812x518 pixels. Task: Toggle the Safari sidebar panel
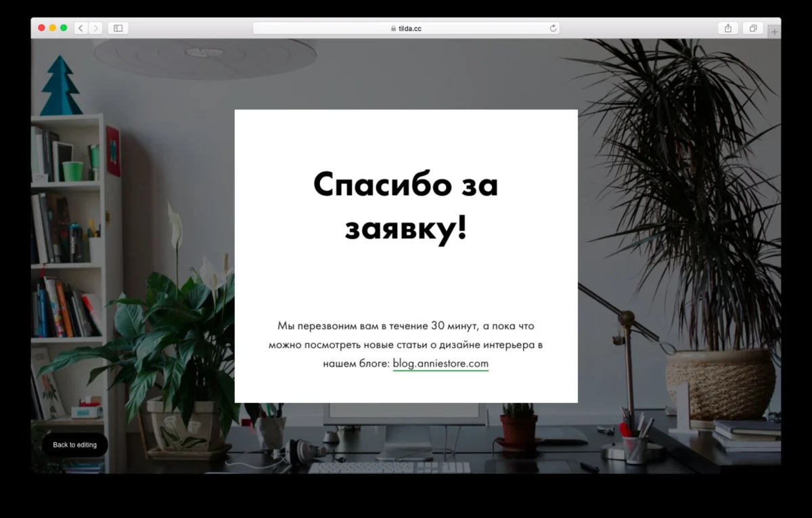tap(118, 28)
